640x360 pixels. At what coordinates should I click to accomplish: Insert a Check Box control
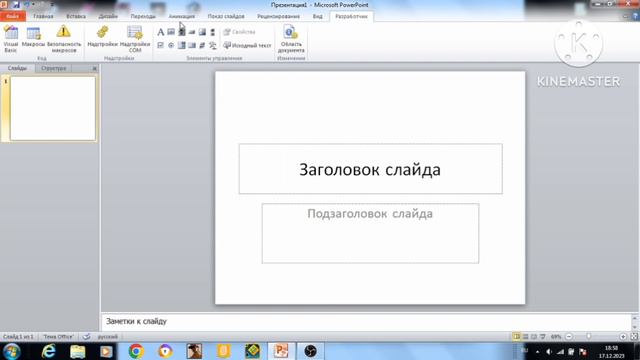point(160,45)
